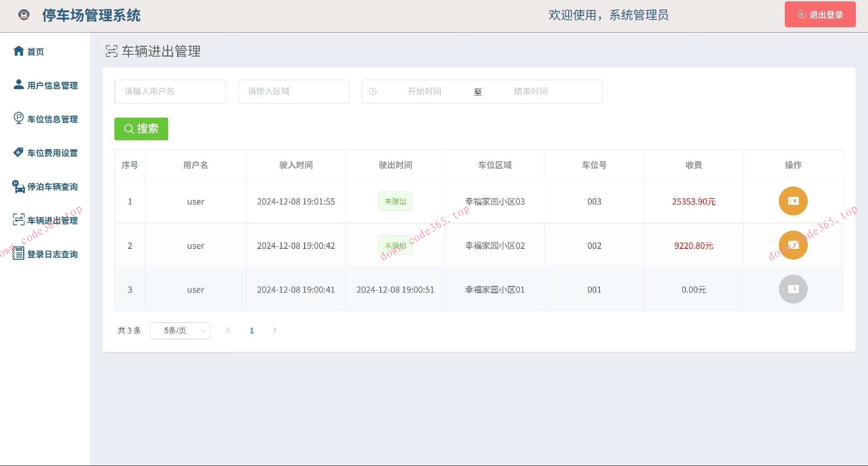The height and width of the screenshot is (466, 868).
Task: Click the car icon beside 停泊车辆查询
Action: tap(19, 186)
